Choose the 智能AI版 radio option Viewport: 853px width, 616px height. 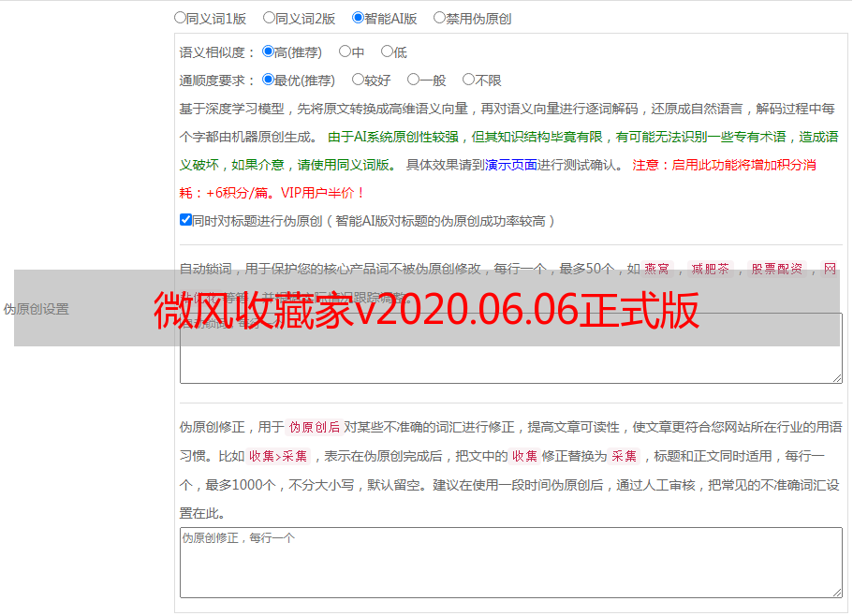click(358, 18)
